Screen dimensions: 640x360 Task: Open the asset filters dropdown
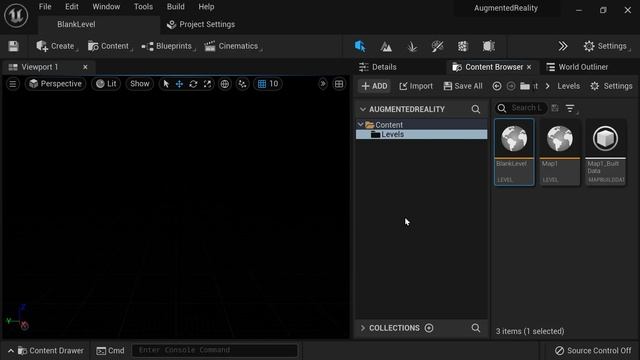coord(571,108)
